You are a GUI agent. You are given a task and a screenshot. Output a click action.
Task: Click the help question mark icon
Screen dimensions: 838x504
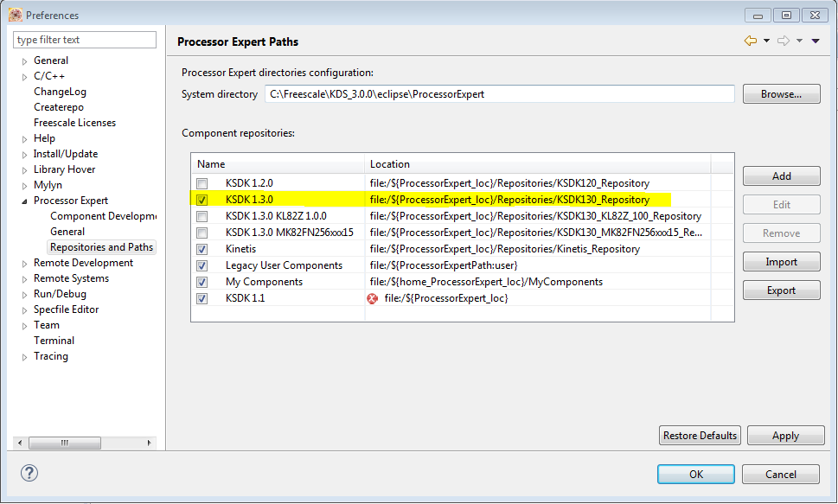29,473
